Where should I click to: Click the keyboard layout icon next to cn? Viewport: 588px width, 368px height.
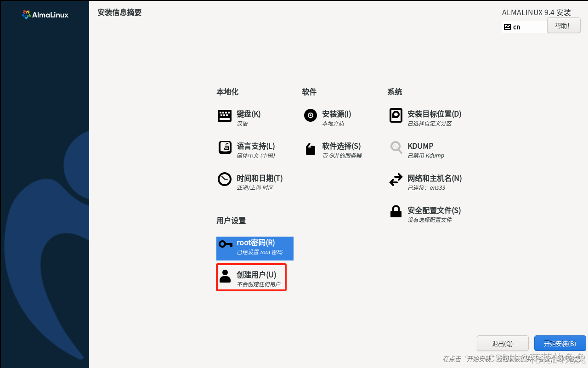507,27
